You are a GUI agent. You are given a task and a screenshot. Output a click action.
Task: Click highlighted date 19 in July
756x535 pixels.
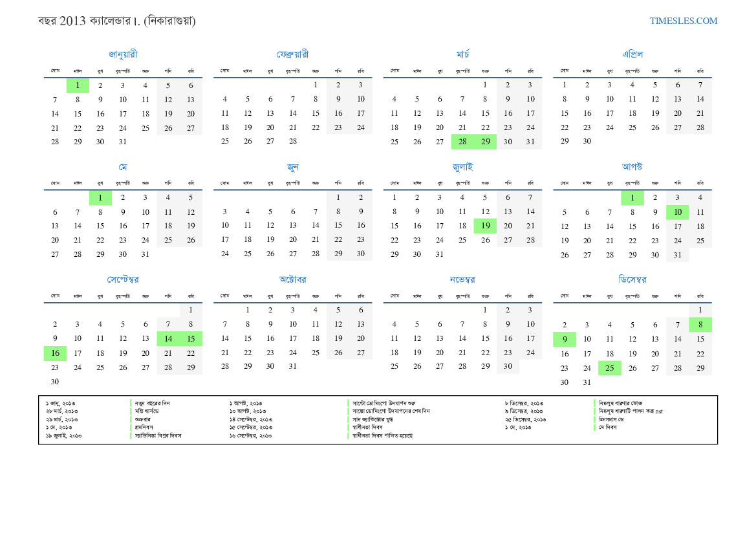click(486, 226)
